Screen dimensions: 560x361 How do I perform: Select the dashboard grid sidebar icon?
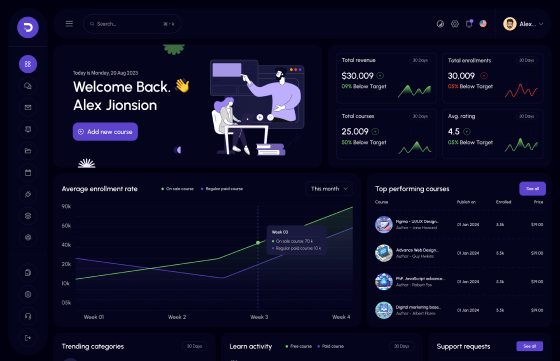tap(28, 64)
